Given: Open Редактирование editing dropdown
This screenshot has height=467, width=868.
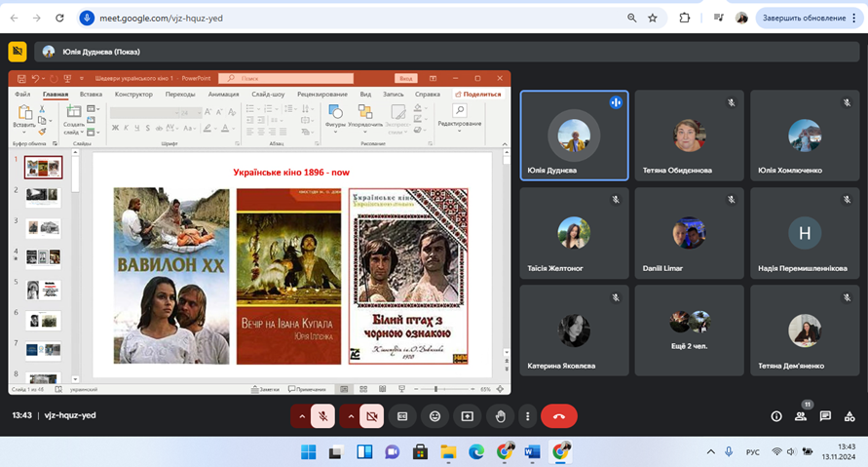Looking at the screenshot, I should [x=460, y=117].
